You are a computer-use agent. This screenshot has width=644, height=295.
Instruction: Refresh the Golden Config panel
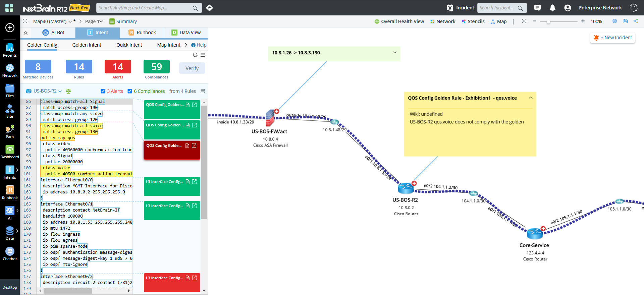point(195,55)
